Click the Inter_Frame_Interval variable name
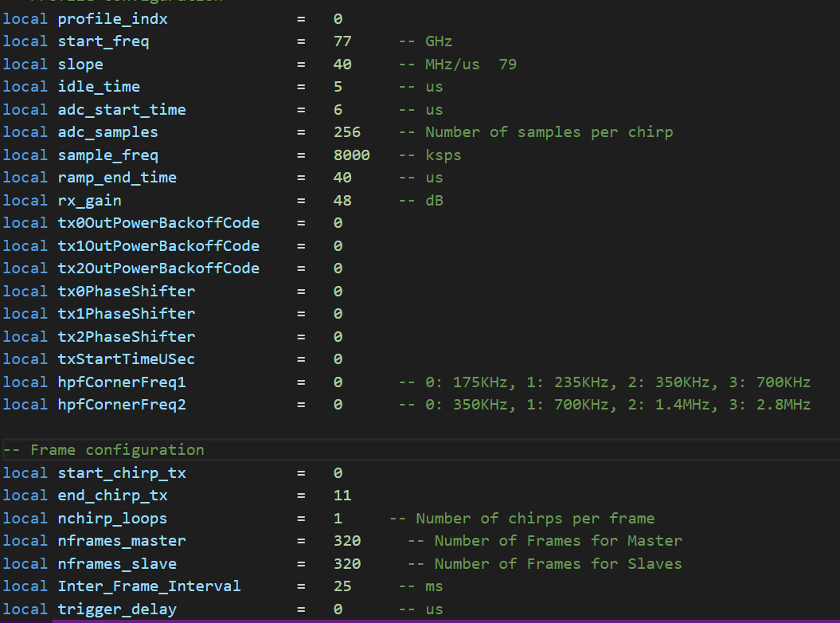 [149, 586]
